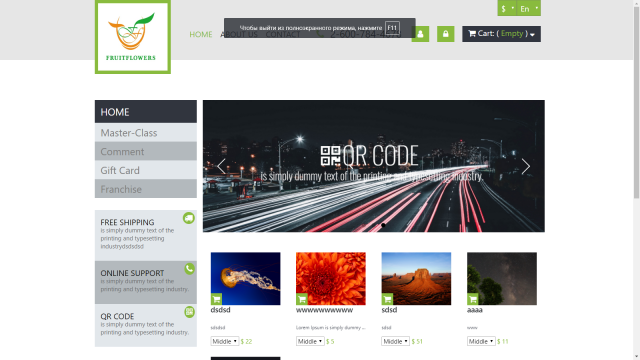This screenshot has height=360, width=640.
Task: Go to next slide arrow
Action: point(526,166)
